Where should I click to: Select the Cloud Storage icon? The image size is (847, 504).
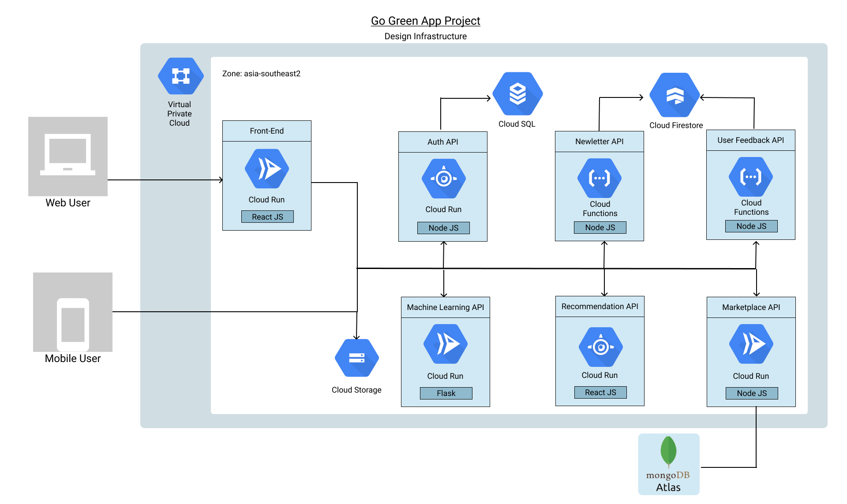pos(356,358)
